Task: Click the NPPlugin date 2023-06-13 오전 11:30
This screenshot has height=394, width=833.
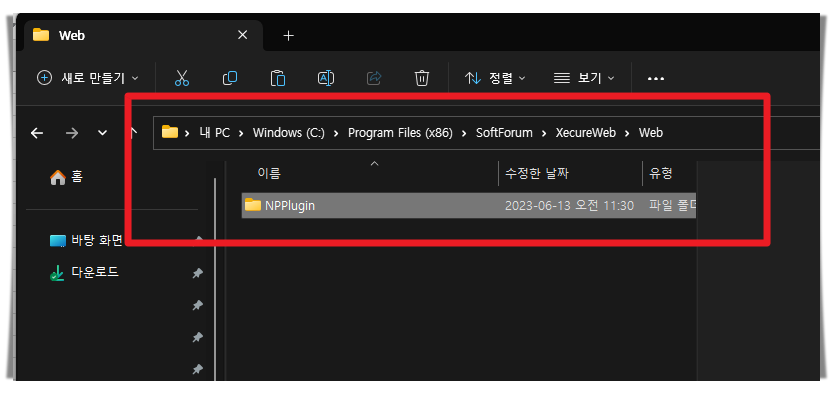Action: coord(570,205)
